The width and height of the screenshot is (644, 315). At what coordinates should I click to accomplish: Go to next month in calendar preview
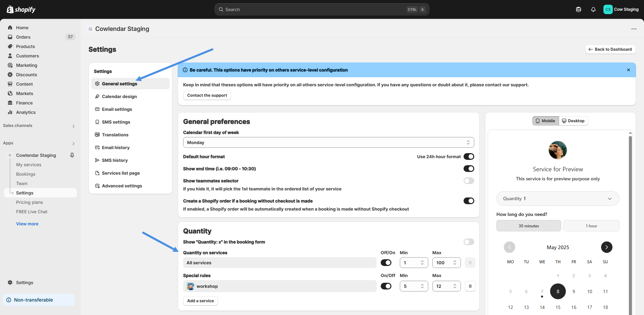point(606,247)
